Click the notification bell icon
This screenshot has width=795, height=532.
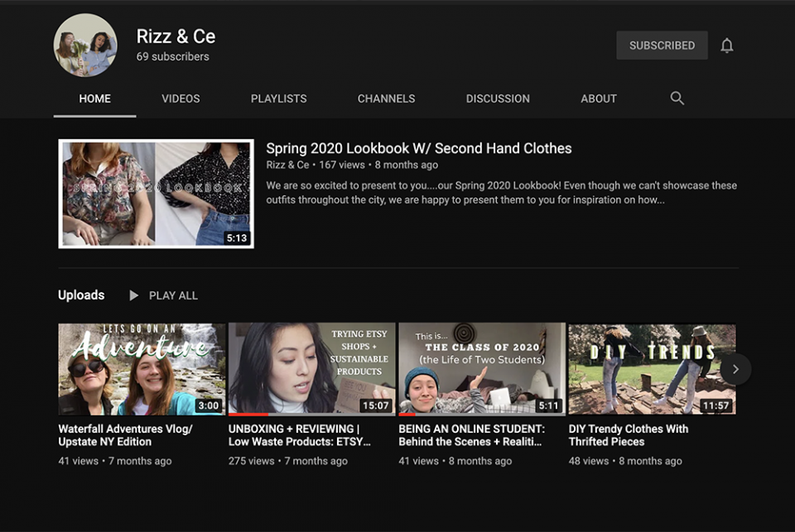point(726,46)
